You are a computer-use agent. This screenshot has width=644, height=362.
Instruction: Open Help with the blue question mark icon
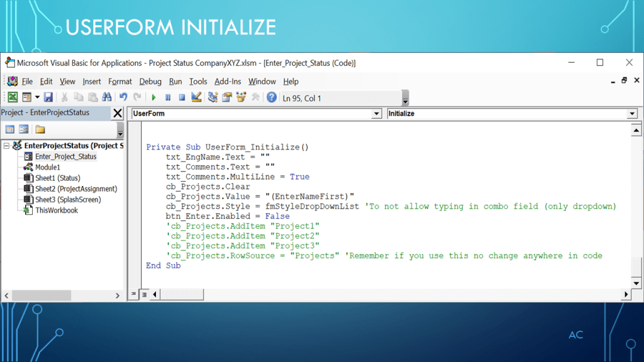coord(272,97)
